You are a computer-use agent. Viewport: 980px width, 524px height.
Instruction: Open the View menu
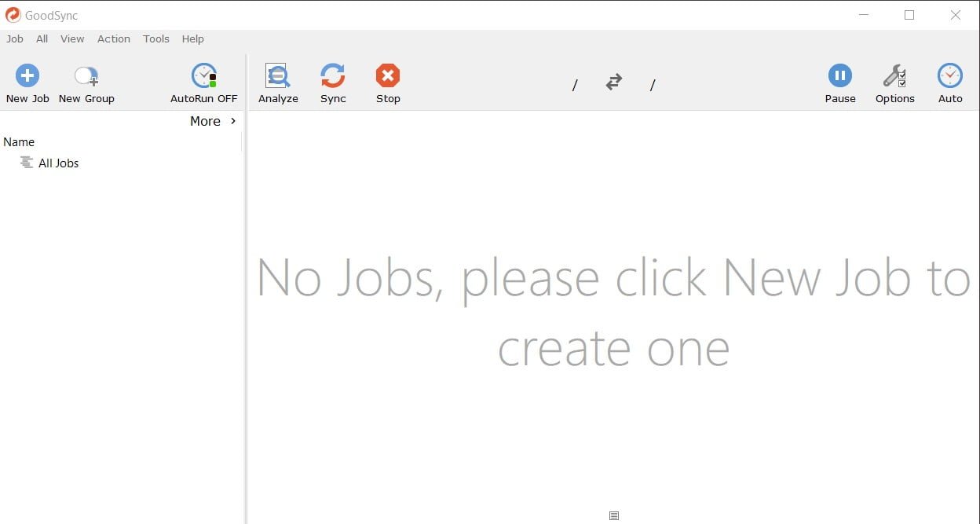(72, 38)
